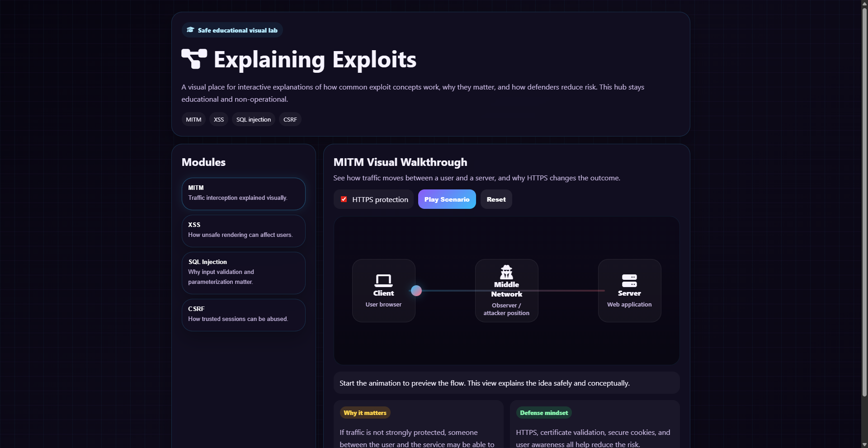Click the checkmark inside the HTTPS checkbox
This screenshot has height=448, width=868.
pyautogui.click(x=344, y=199)
